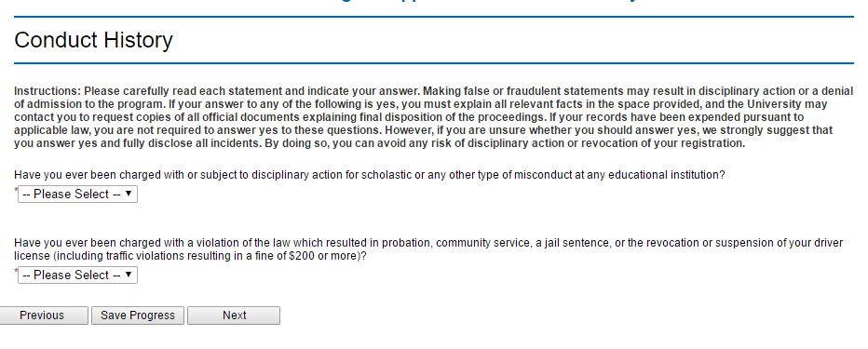Image resolution: width=868 pixels, height=349 pixels.
Task: Click "-- Please Select --" text under law question
Action: point(72,275)
